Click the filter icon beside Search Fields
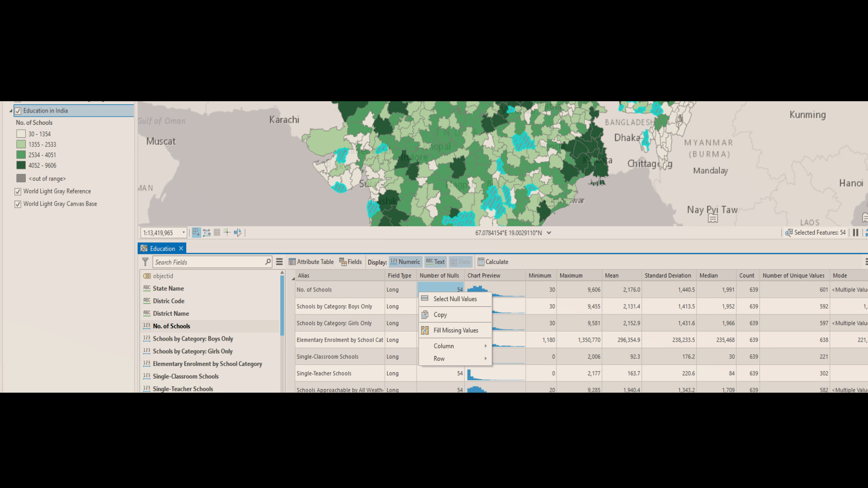 tap(145, 262)
